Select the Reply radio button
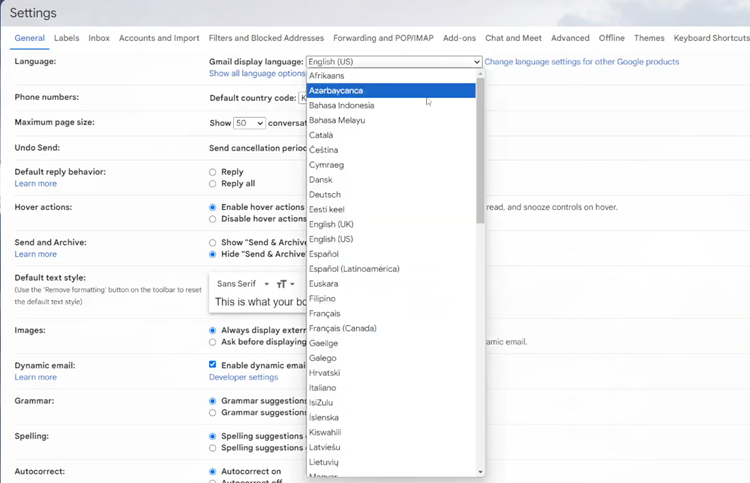750x483 pixels. pos(212,172)
